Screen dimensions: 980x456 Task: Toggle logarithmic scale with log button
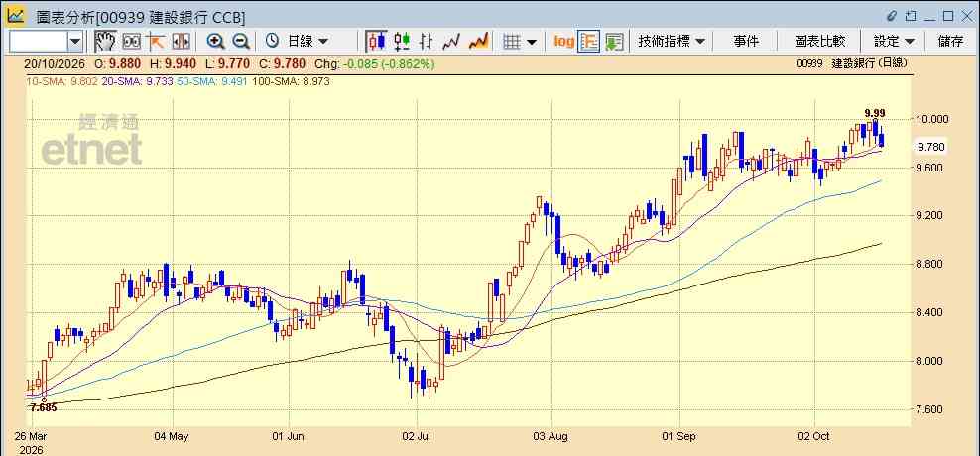[x=563, y=42]
